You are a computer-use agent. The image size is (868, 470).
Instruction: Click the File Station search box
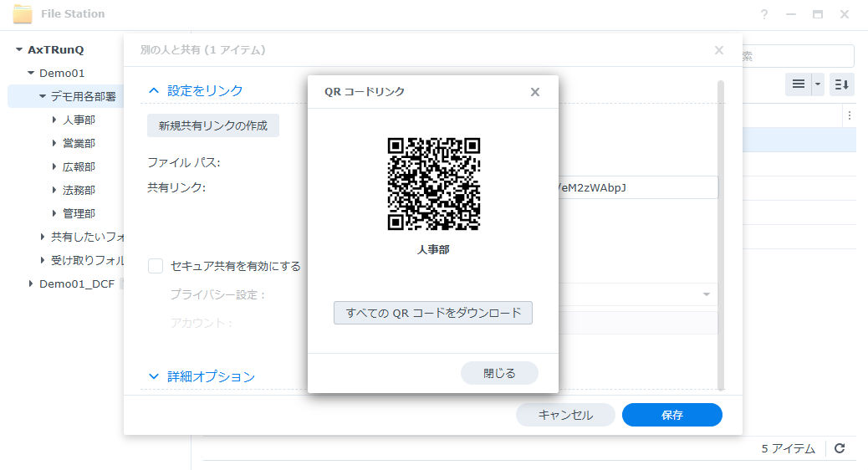pyautogui.click(x=798, y=56)
